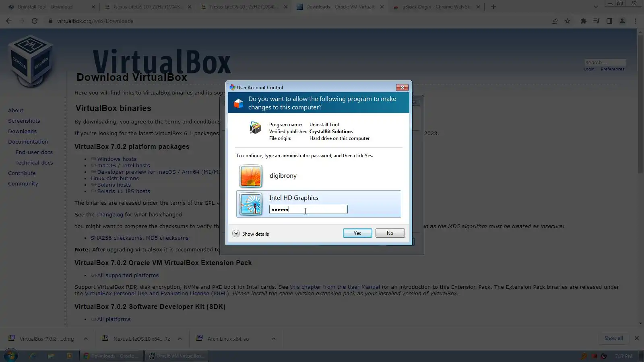644x362 pixels.
Task: Open the Downloads sidebar link
Action: pos(22,132)
